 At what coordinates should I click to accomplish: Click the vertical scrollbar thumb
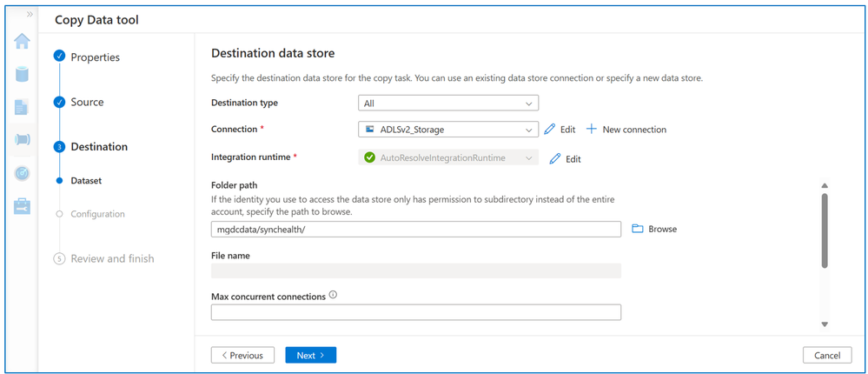click(x=825, y=230)
